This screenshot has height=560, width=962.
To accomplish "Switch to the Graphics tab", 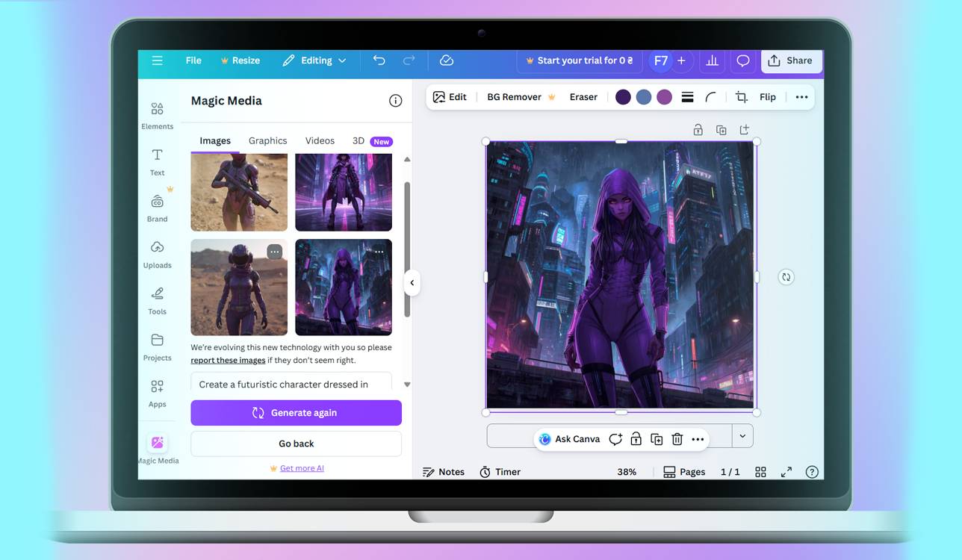I will pos(267,140).
